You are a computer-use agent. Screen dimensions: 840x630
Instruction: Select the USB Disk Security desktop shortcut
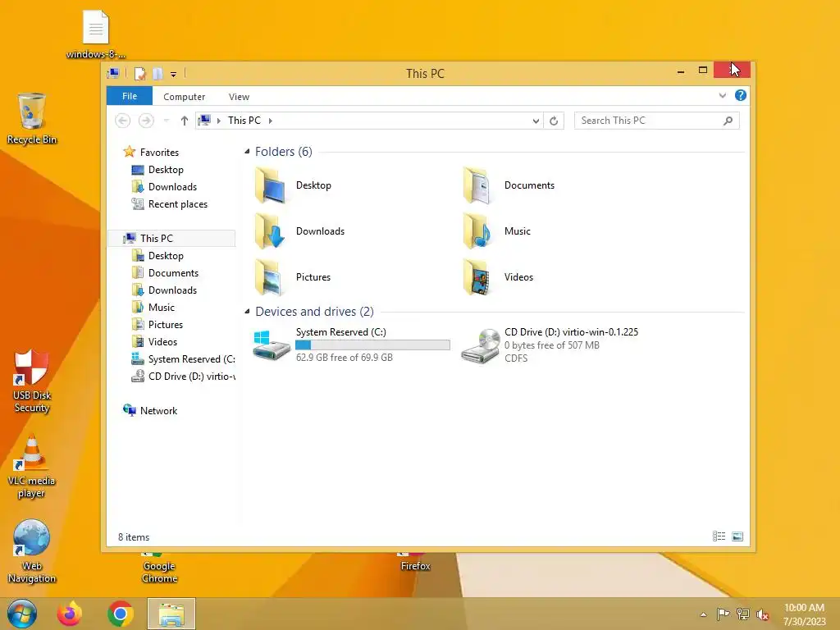32,381
